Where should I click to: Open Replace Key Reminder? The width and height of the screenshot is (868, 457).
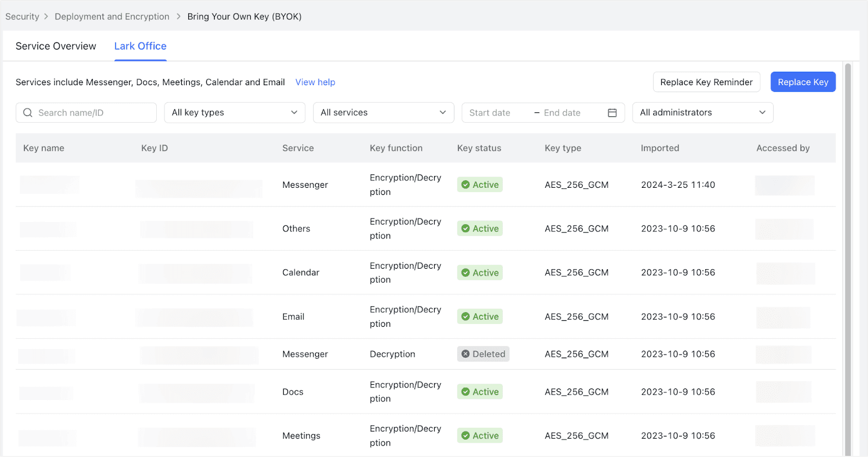[706, 82]
